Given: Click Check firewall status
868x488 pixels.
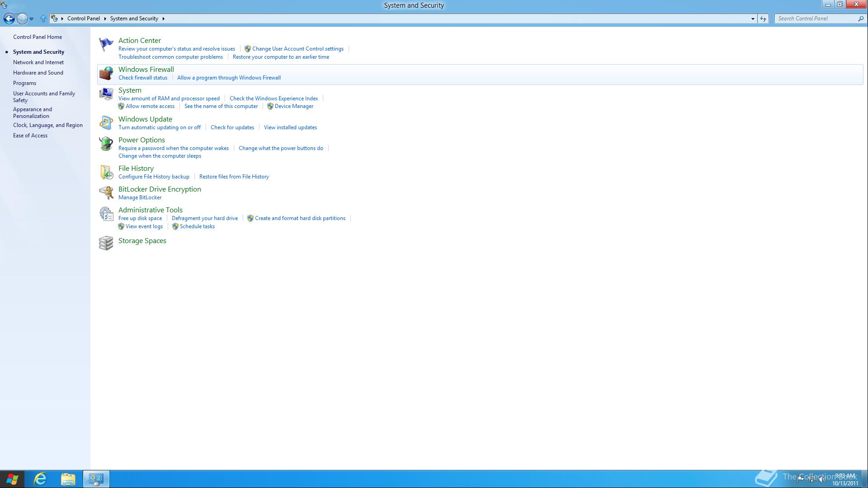Looking at the screenshot, I should click(143, 78).
